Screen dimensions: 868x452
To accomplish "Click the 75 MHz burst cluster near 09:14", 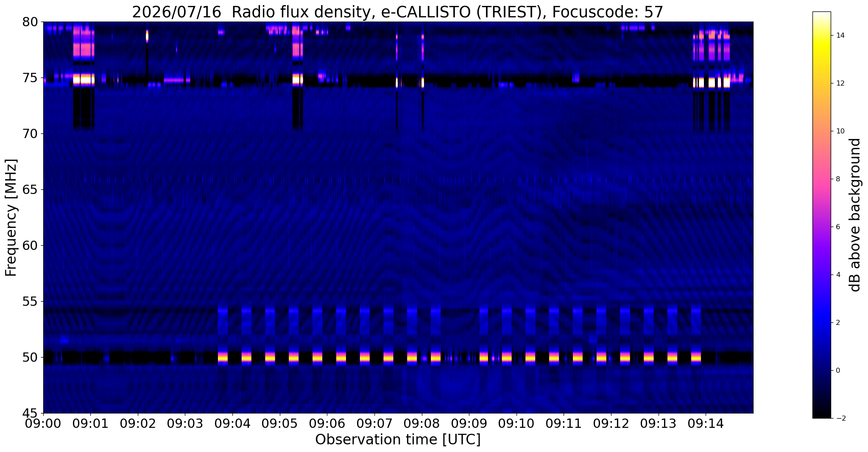I will pos(712,82).
